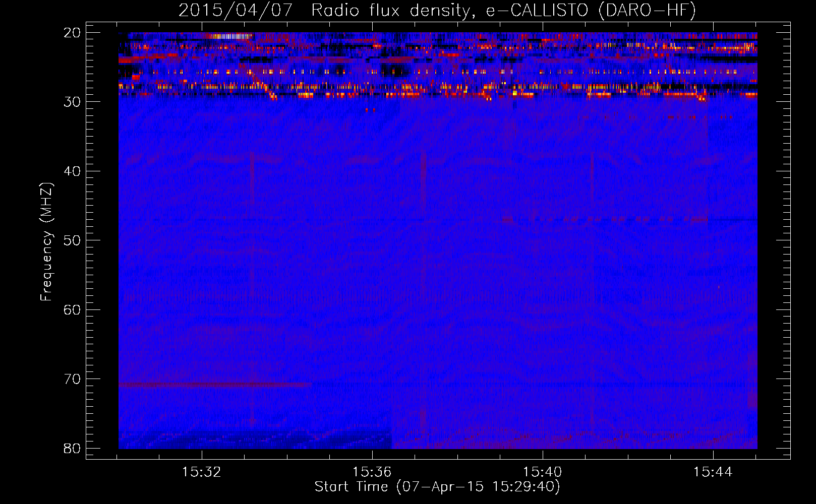Screen dimensions: 816x504
Task: Click the 15:32 time tick label
Action: click(202, 472)
